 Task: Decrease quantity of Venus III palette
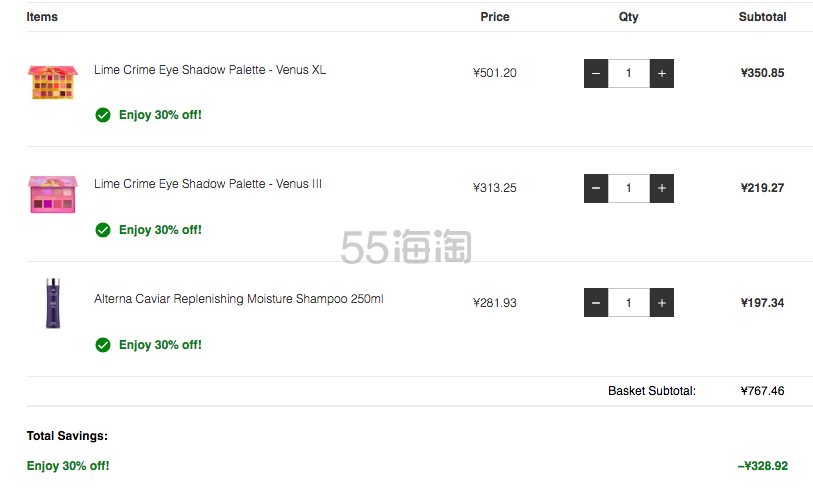click(x=596, y=188)
